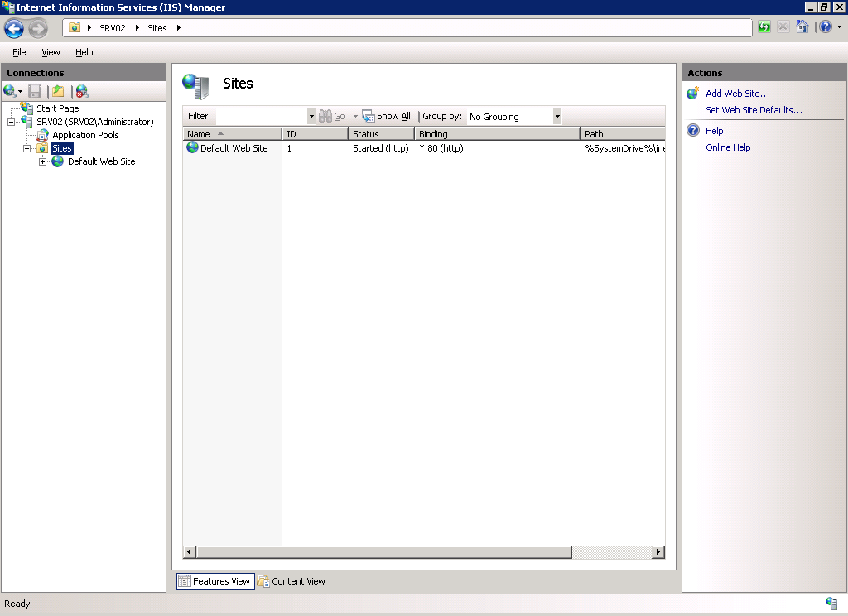Screen dimensions: 848x616
Task: Click the Stop icon next to Refresh
Action: click(x=783, y=26)
